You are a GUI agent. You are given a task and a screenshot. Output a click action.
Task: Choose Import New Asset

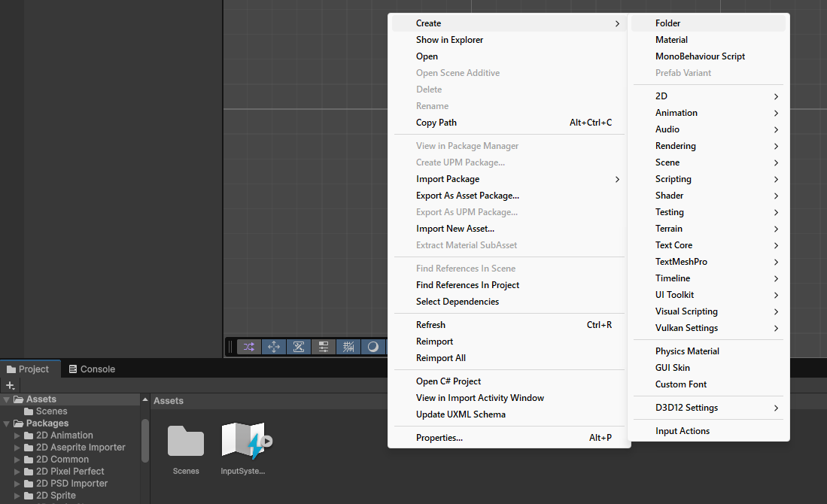click(x=509, y=229)
